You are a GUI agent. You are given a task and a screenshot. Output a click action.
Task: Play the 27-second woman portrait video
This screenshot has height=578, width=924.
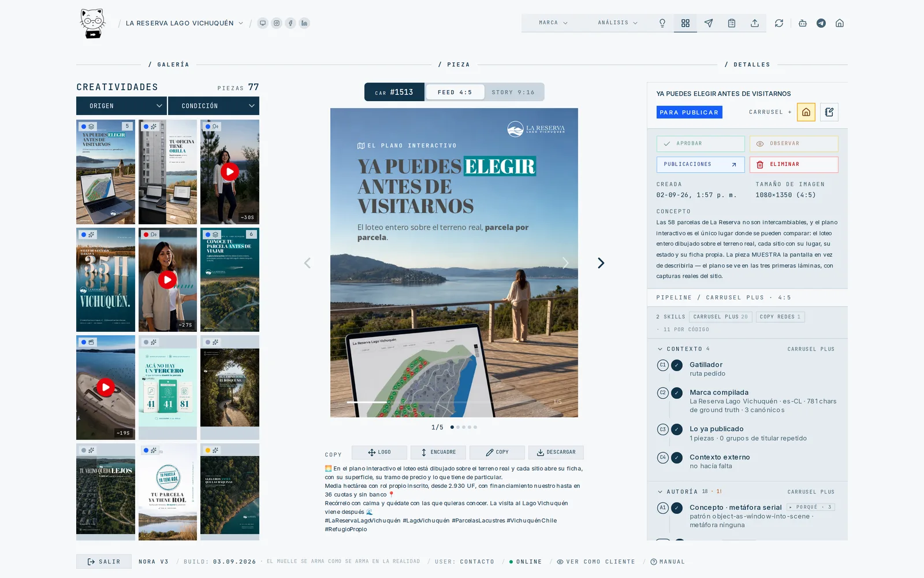click(x=167, y=280)
